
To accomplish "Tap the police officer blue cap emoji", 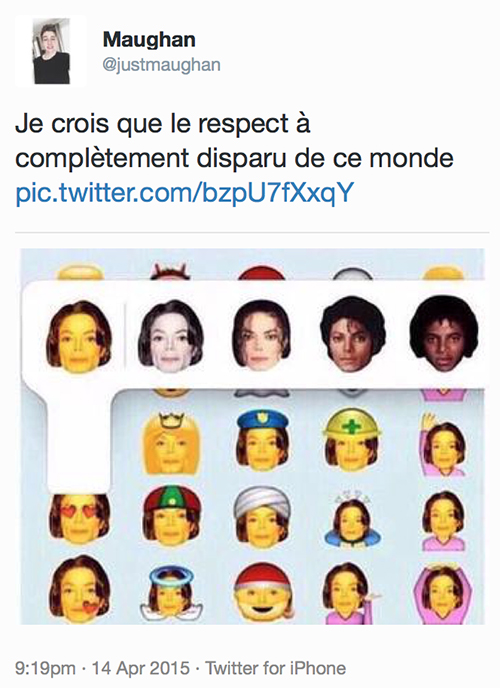I will pos(262,441).
